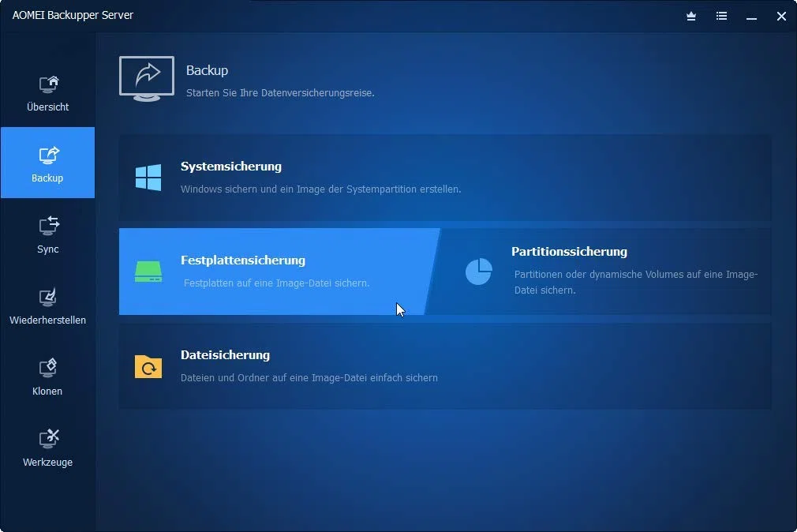Screen dimensions: 797x532
Task: Open the Wiederherstellen sidebar icon
Action: pos(48,298)
